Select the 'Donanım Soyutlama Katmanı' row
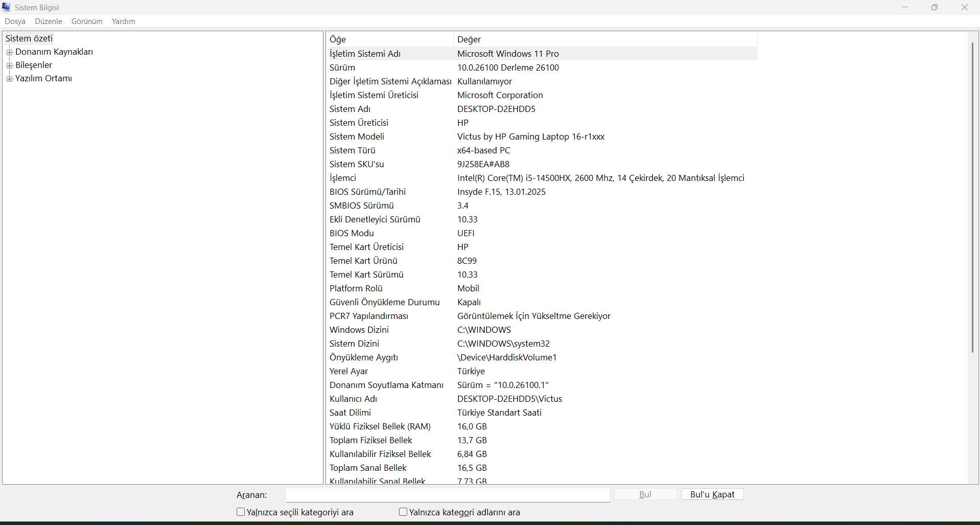This screenshot has height=525, width=980. pyautogui.click(x=542, y=385)
